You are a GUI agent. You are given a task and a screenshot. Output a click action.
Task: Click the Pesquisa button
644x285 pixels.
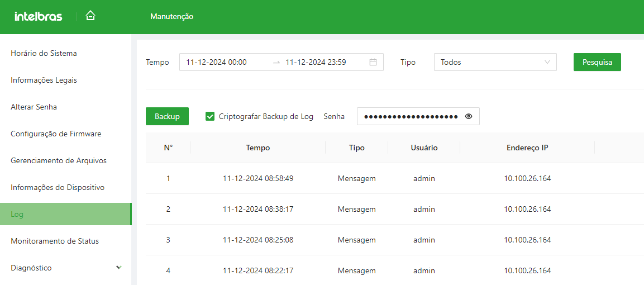pyautogui.click(x=597, y=62)
